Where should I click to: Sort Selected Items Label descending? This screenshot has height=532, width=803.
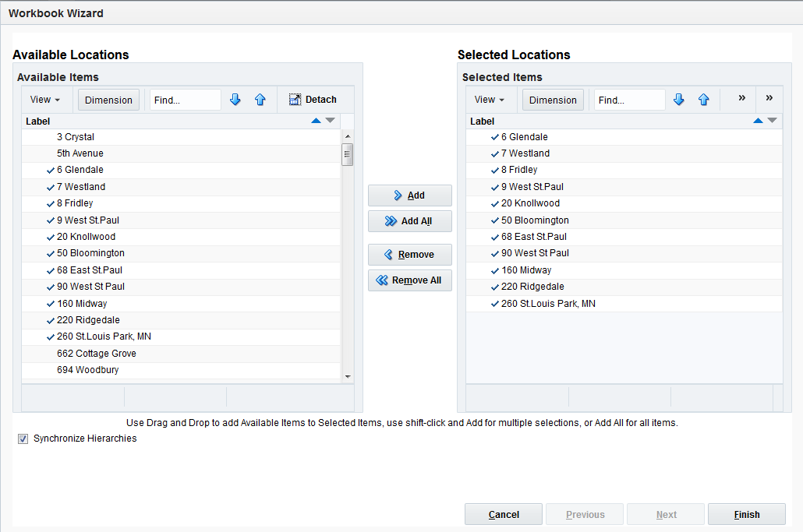[x=773, y=121]
